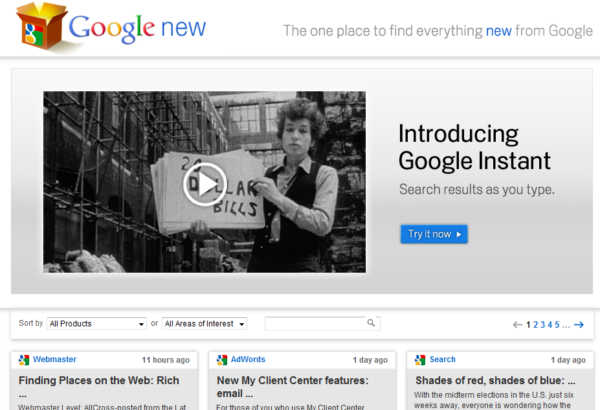Open the Search category link
Viewport: 600px width, 410px height.
tap(442, 359)
